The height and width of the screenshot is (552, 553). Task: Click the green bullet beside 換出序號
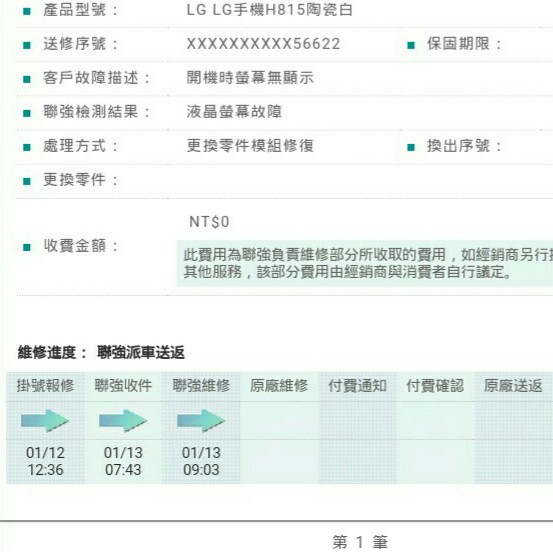click(x=411, y=147)
